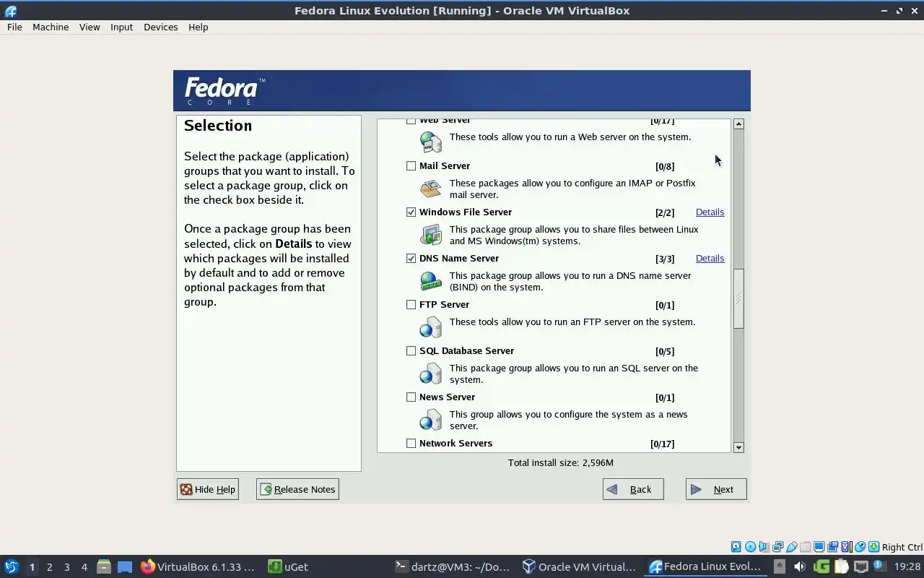This screenshot has width=924, height=578.
Task: Click the SQL Database Server [0/5] count
Action: coord(665,351)
